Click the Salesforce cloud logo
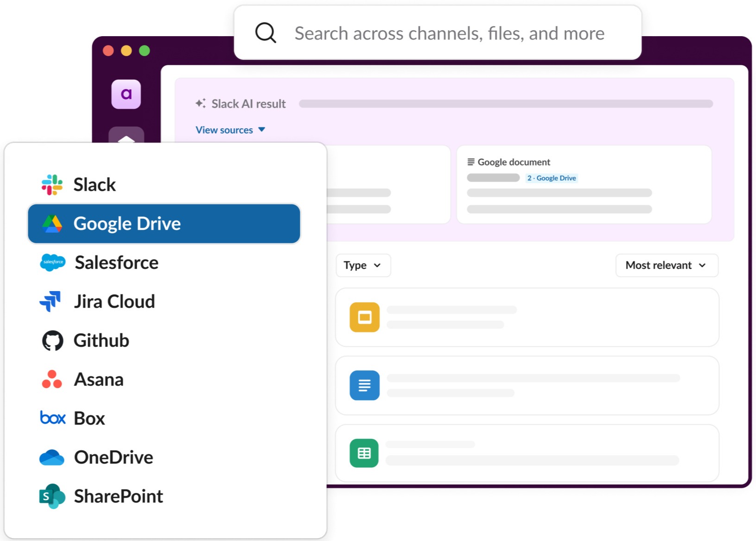Viewport: 756px width, 541px height. 52,262
